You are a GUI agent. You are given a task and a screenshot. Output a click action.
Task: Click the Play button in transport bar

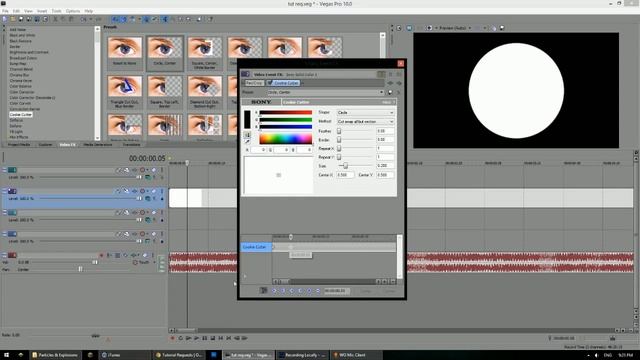(x=197, y=338)
